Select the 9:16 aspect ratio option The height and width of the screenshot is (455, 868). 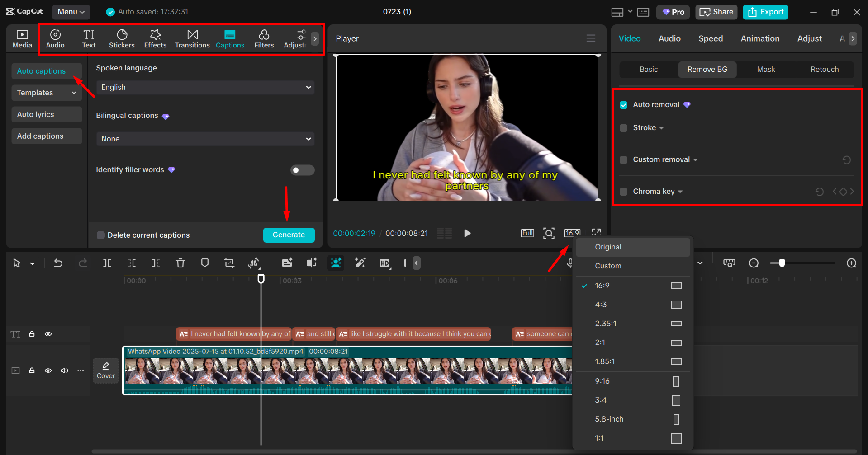point(602,381)
